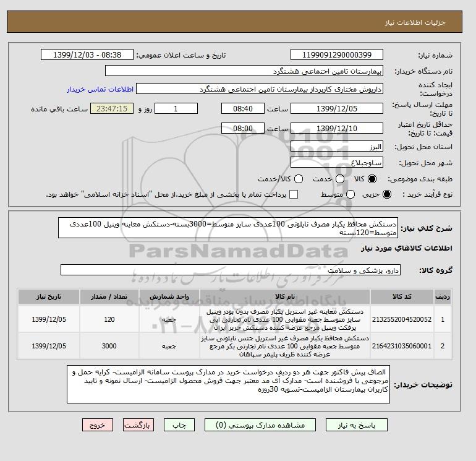The image size is (476, 461).
Task: Click the پاسخ به نیاز button
Action: coord(357,425)
